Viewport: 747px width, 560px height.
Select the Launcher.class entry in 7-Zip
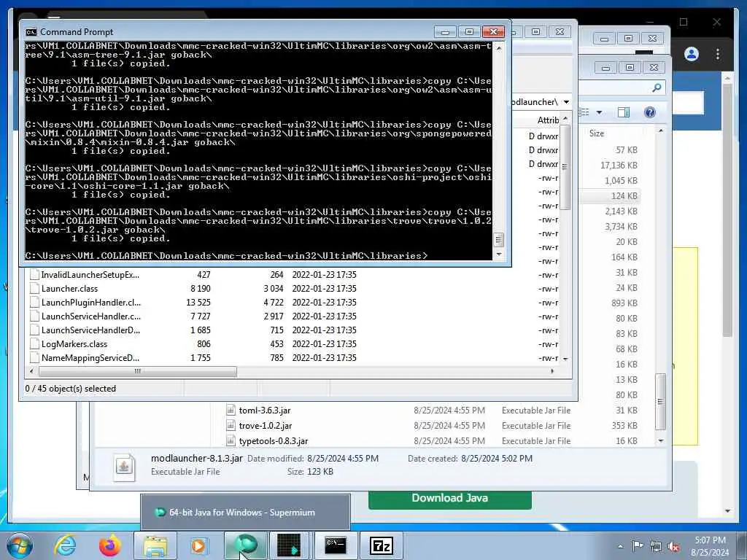point(69,289)
